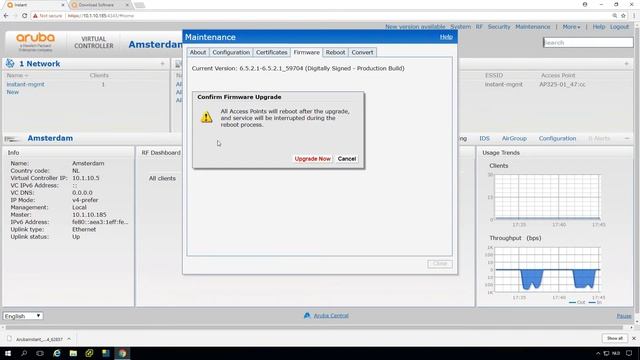Open Windows taskbar search
Screen dimensions: 640x360
point(24,353)
